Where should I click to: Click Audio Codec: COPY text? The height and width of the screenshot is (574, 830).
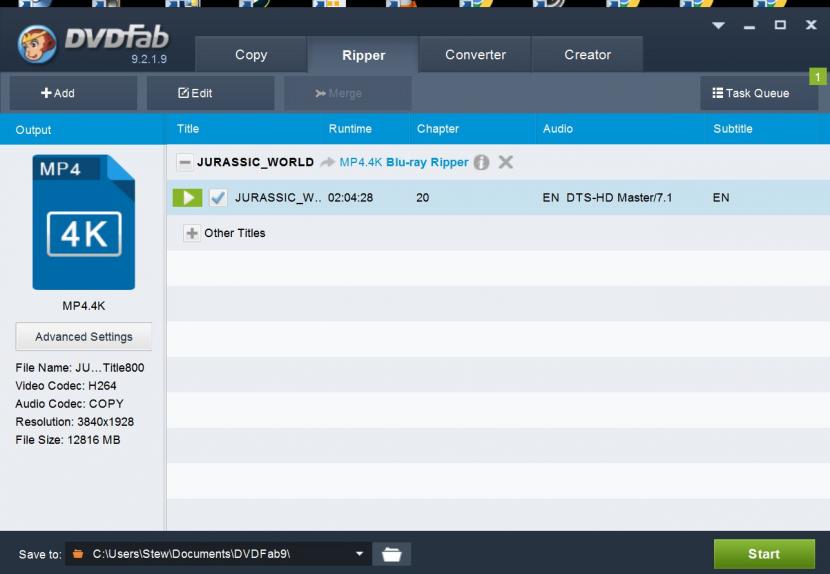point(69,403)
